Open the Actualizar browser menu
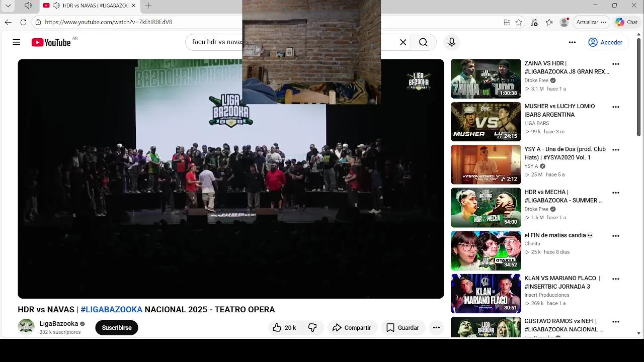The height and width of the screenshot is (362, 644). (591, 22)
